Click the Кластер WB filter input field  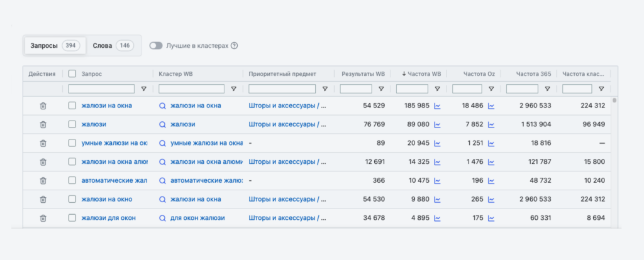point(191,89)
